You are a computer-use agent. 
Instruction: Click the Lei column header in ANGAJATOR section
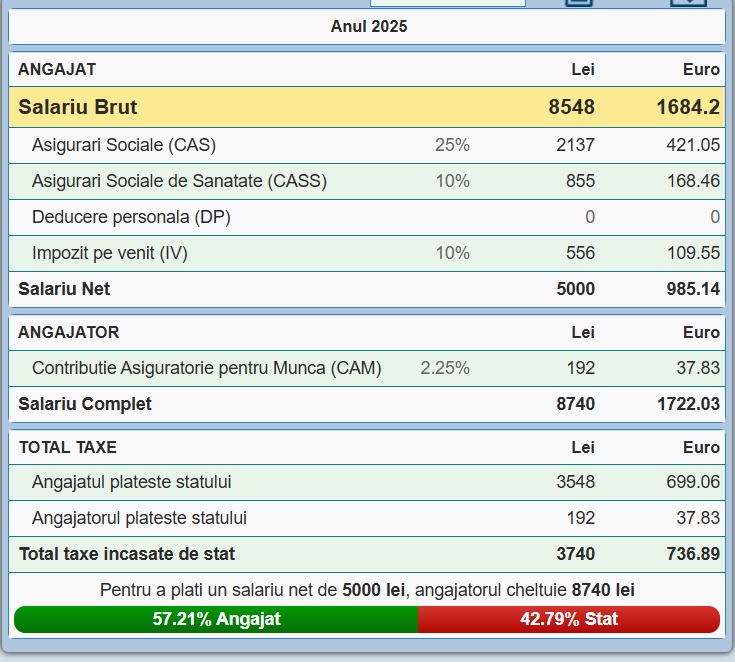(x=583, y=332)
